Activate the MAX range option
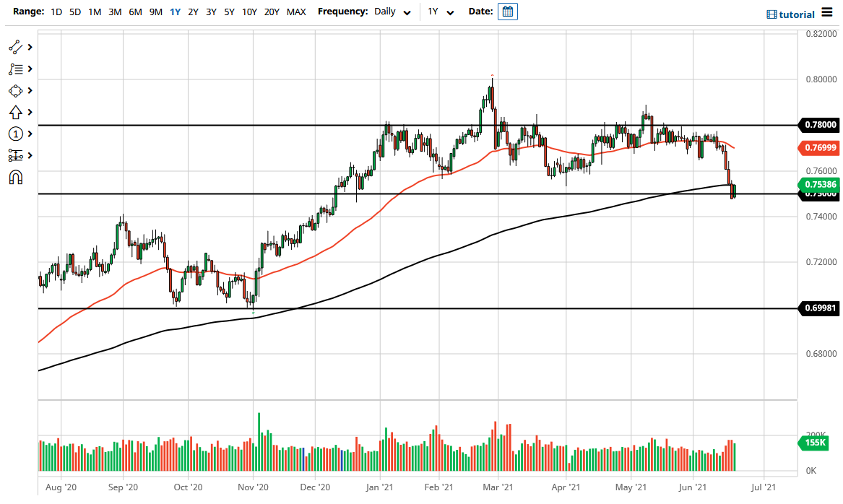This screenshot has width=843, height=504. tap(295, 12)
